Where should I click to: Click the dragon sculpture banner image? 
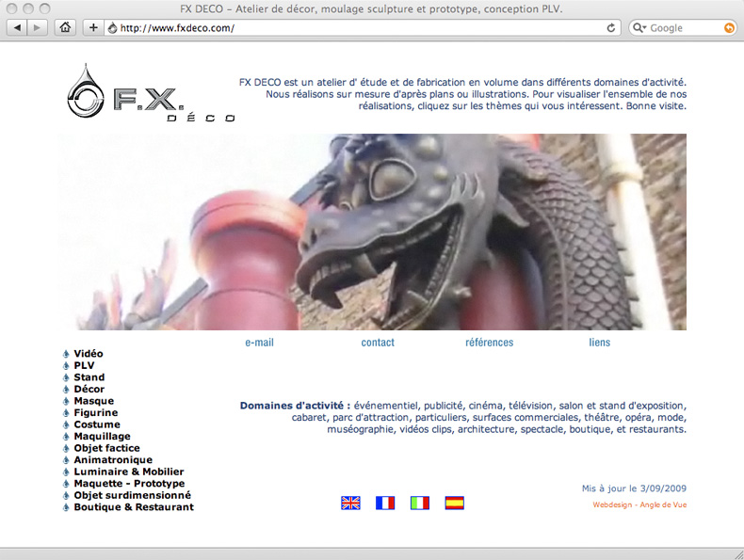[x=372, y=232]
